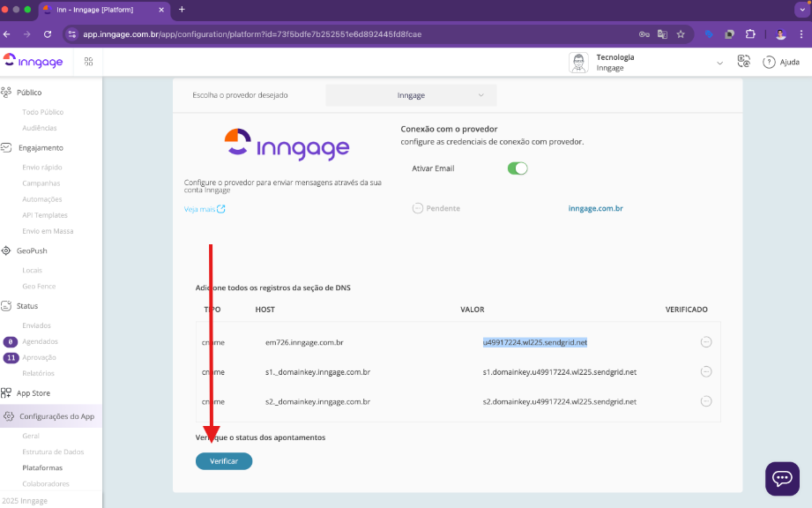Click the Inngage logo in header
Viewport: 812px width, 508px height.
34,61
